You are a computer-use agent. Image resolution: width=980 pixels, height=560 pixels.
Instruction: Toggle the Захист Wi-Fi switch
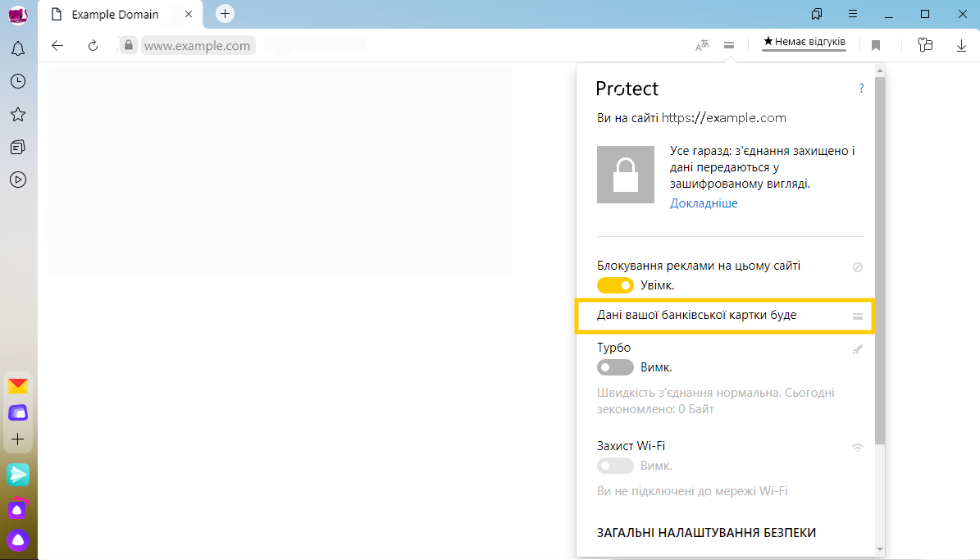point(616,466)
